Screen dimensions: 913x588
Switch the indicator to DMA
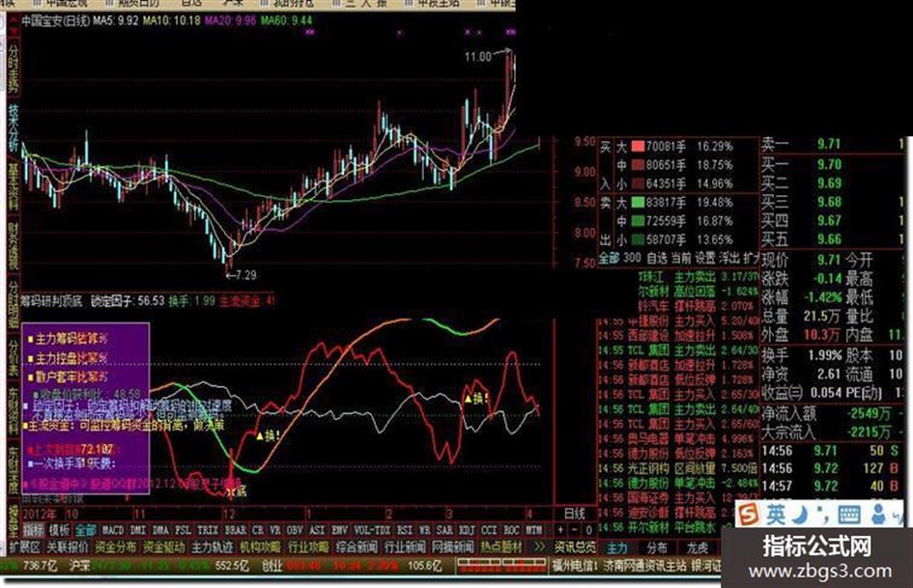(x=160, y=530)
